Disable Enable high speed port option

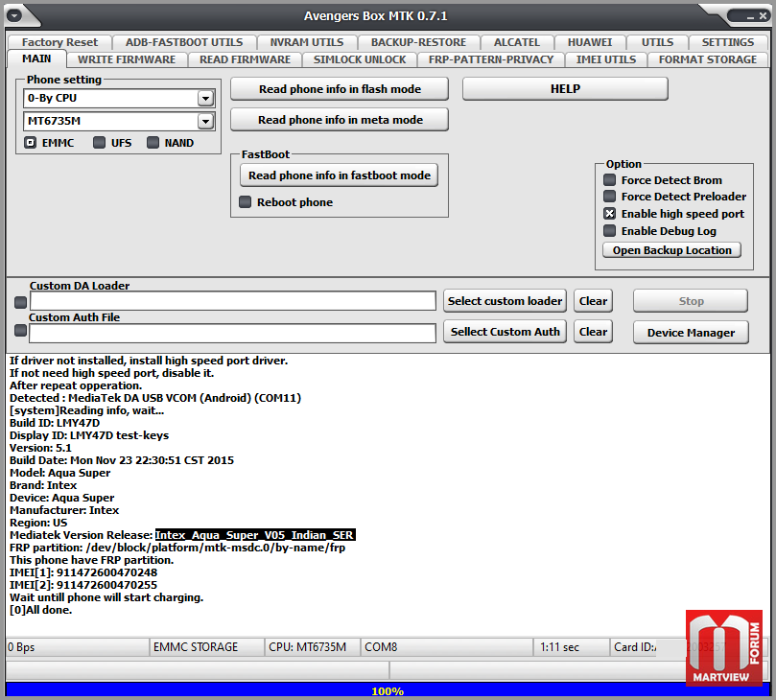pos(610,214)
